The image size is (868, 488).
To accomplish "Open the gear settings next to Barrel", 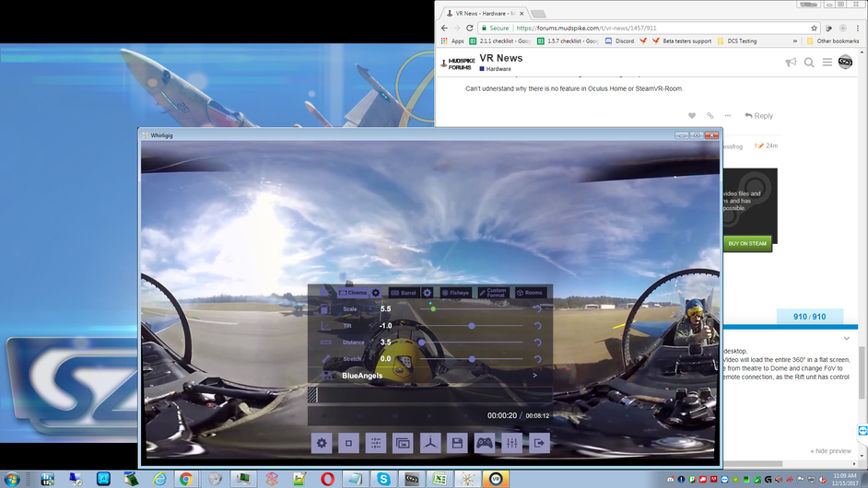I will (428, 293).
